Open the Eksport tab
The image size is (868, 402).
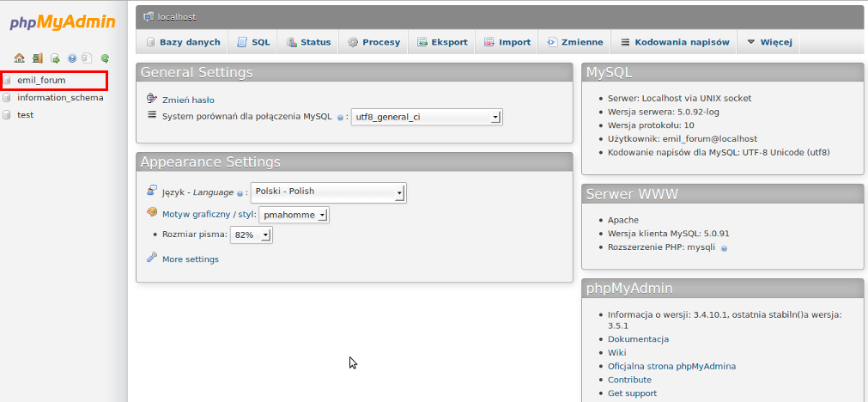tap(442, 42)
